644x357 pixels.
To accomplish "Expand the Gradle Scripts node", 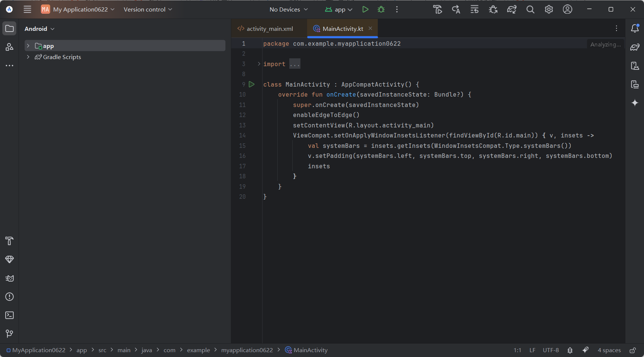I will pos(28,57).
